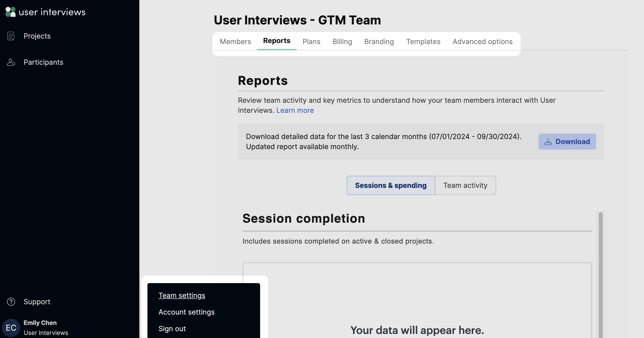Open Account settings in the popup menu
Screen dimensions: 644x338
pos(187,312)
